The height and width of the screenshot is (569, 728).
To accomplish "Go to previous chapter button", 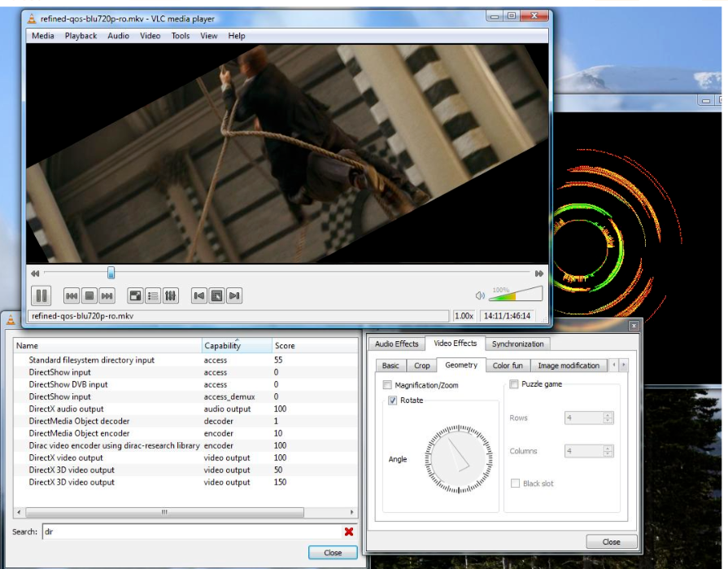I will pyautogui.click(x=199, y=295).
